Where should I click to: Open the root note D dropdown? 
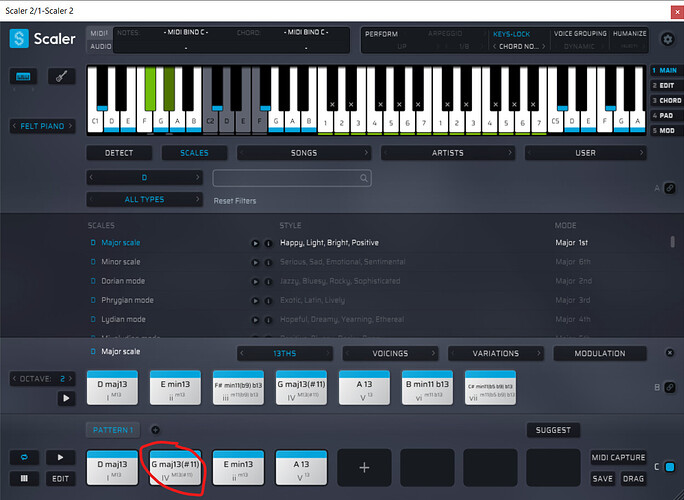(x=144, y=177)
